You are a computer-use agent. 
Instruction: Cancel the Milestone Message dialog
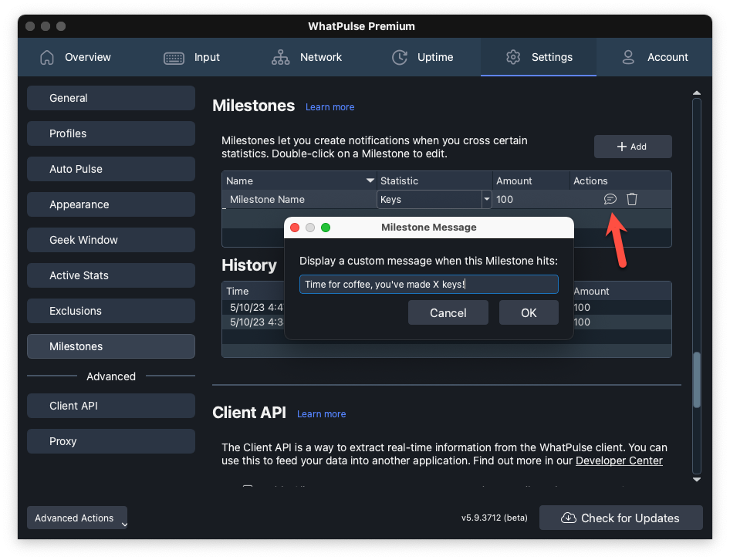[448, 312]
